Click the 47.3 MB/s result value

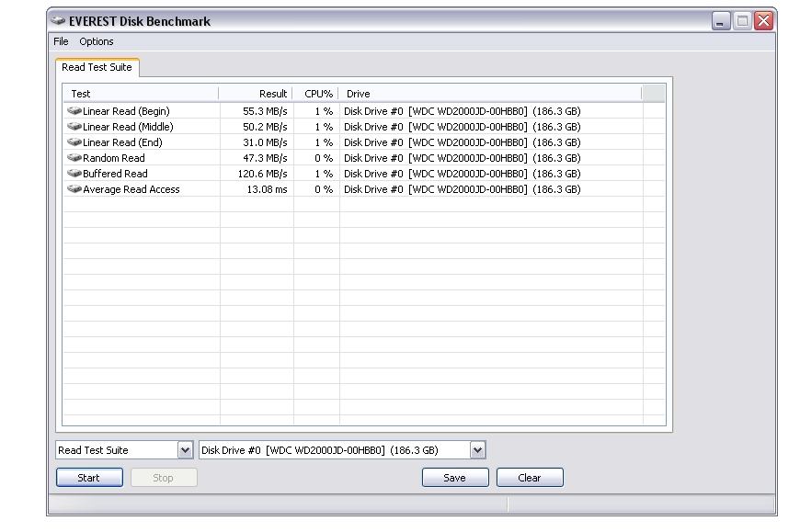tap(265, 158)
